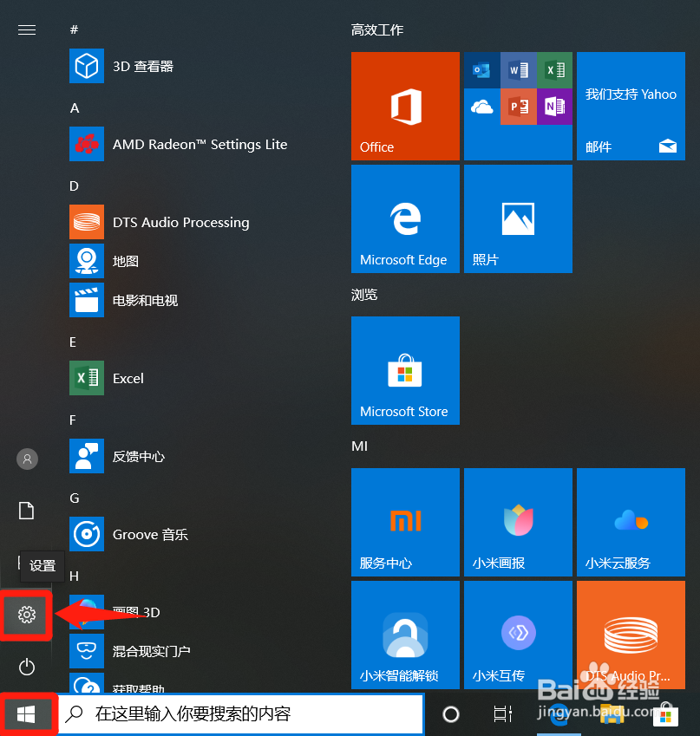The width and height of the screenshot is (700, 736).
Task: Open Xiaomi 服务中心 tile
Action: click(405, 522)
